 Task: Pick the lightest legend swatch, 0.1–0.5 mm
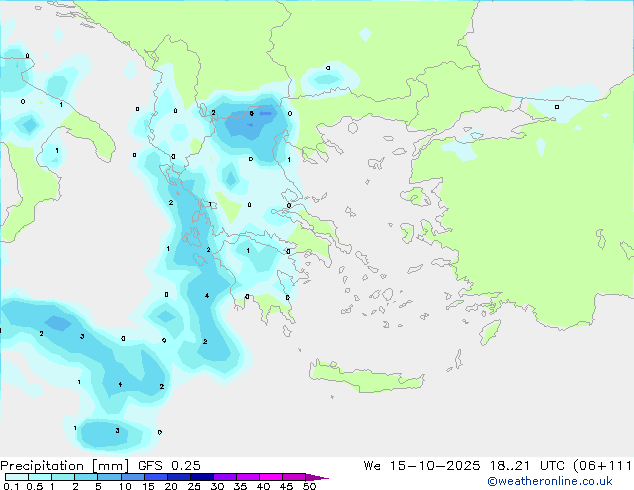click(x=17, y=477)
